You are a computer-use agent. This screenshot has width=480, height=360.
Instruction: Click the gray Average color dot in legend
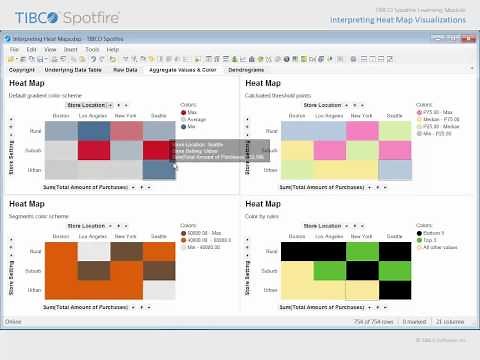tap(183, 119)
